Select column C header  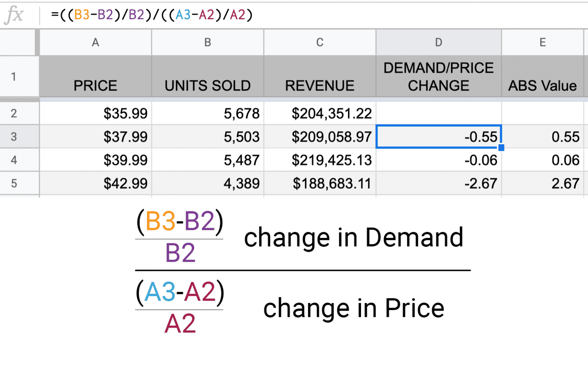pos(320,42)
